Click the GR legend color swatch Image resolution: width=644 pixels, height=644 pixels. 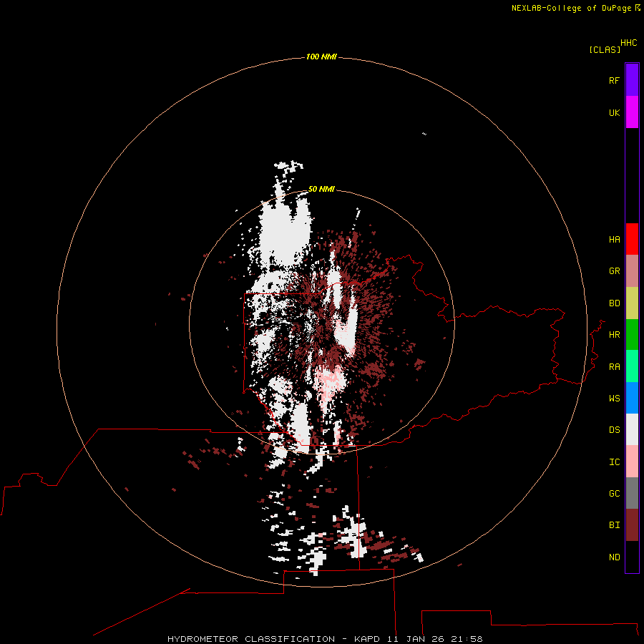(x=632, y=271)
